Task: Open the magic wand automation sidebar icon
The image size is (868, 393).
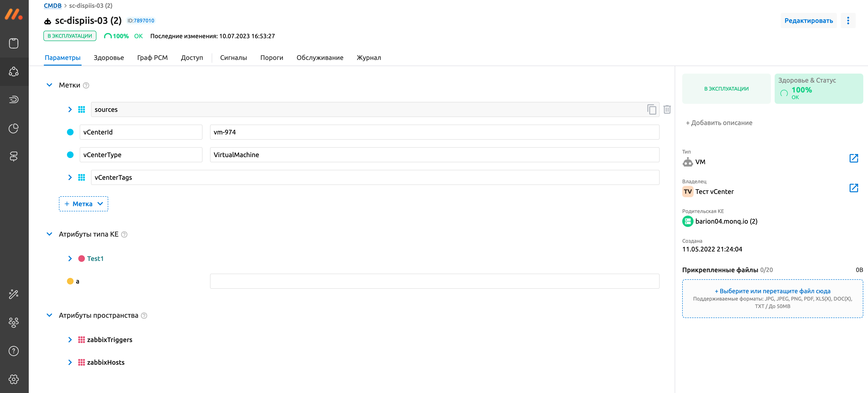Action: pyautogui.click(x=14, y=294)
